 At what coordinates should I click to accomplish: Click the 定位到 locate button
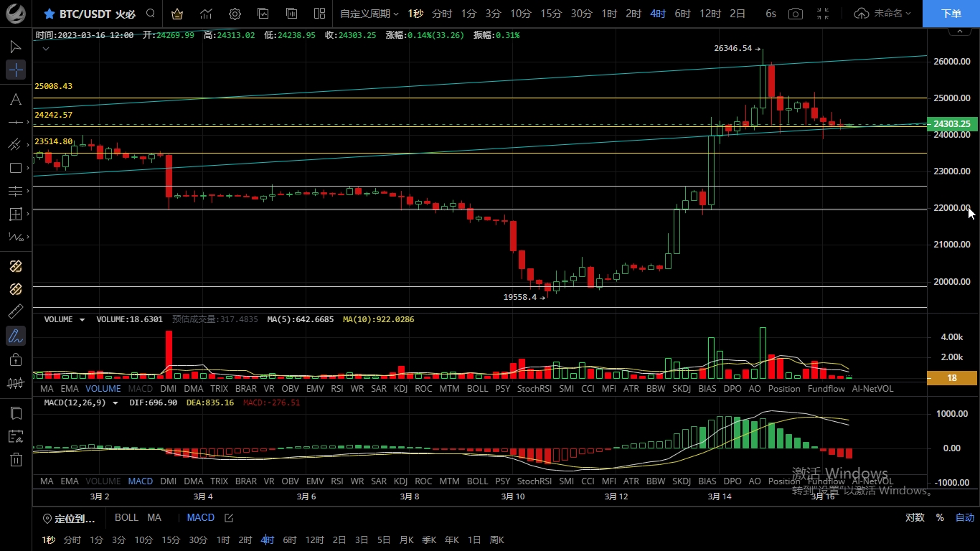pyautogui.click(x=69, y=518)
